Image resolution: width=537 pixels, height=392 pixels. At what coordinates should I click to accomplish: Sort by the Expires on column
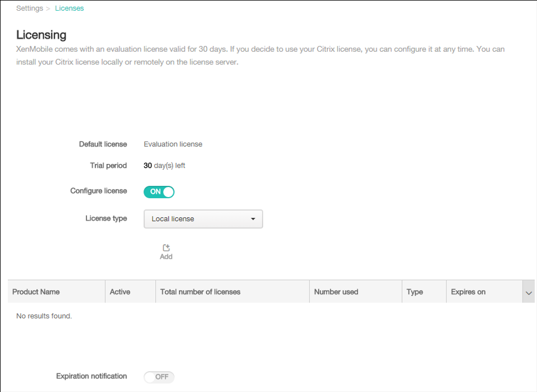pos(468,292)
